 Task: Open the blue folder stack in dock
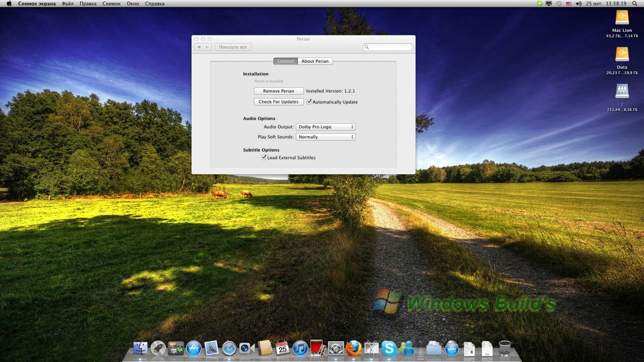[x=434, y=348]
